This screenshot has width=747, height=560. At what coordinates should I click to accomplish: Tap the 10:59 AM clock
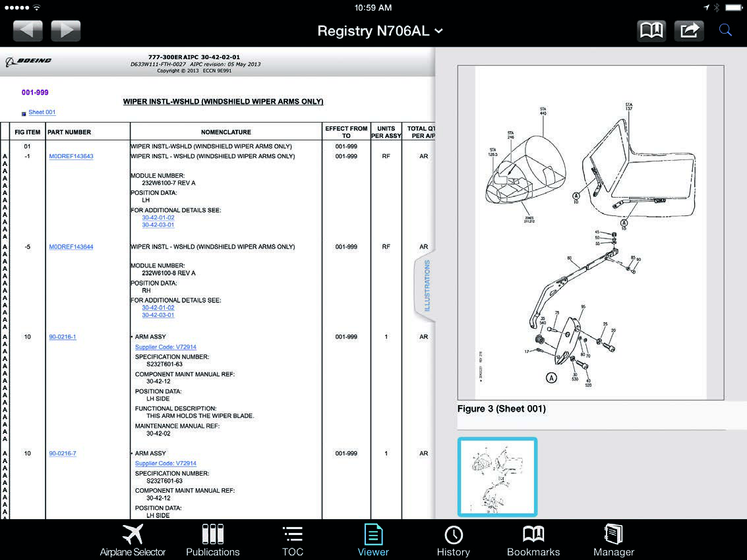[x=373, y=8]
